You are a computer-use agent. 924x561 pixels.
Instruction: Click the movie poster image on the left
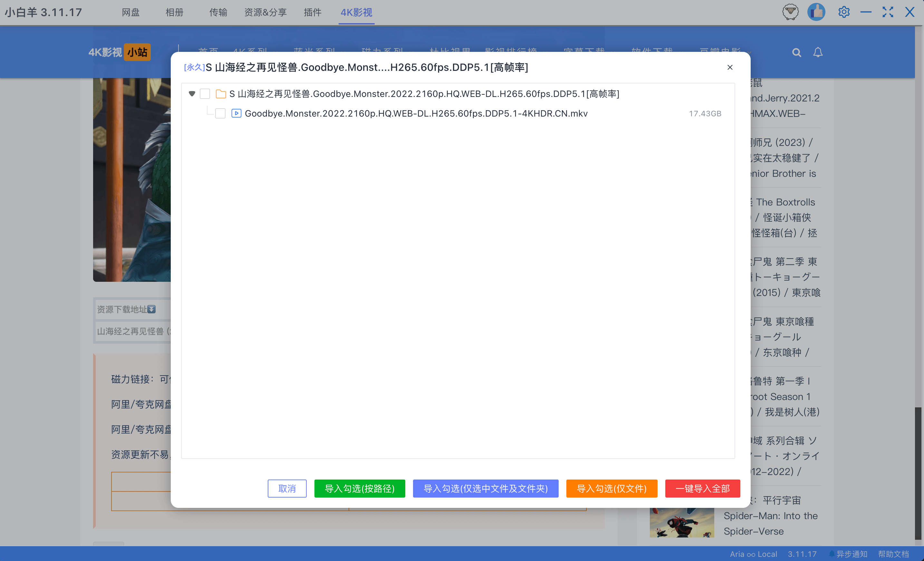coord(132,179)
